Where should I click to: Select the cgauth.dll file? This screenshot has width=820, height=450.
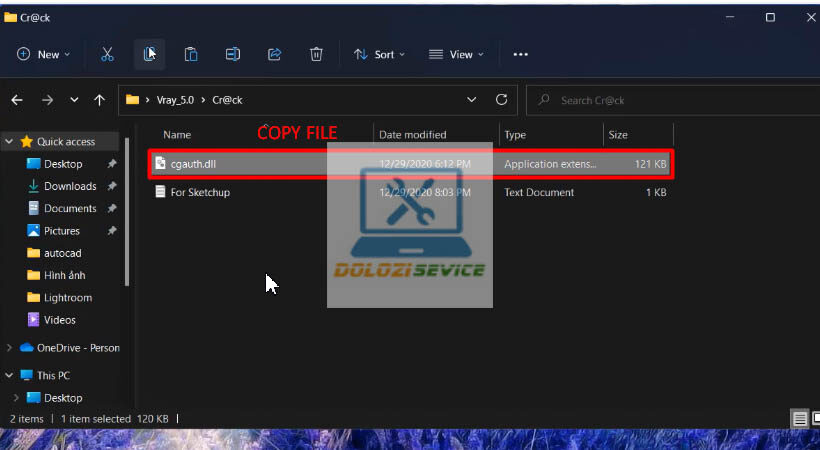click(195, 164)
